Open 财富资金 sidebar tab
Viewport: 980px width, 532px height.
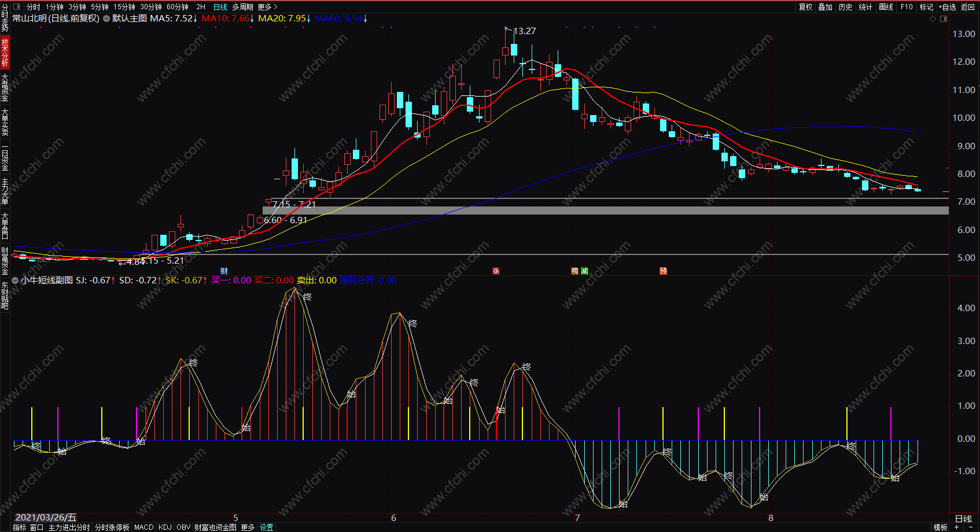[5, 261]
